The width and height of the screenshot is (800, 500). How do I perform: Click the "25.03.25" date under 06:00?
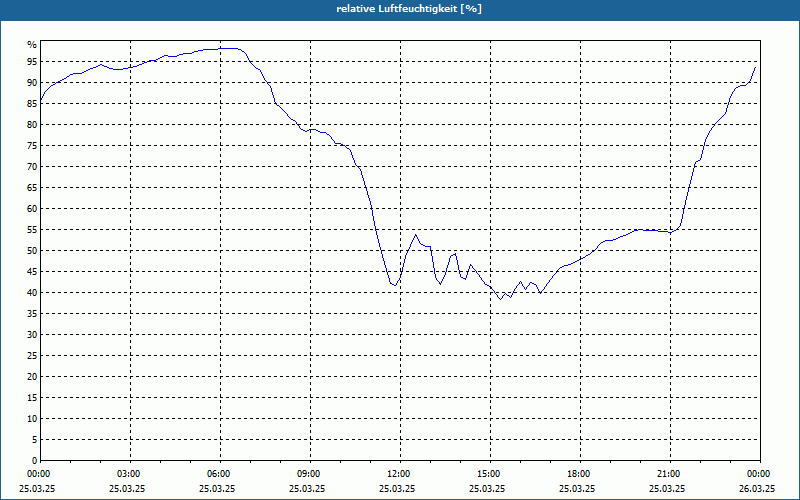[x=217, y=488]
